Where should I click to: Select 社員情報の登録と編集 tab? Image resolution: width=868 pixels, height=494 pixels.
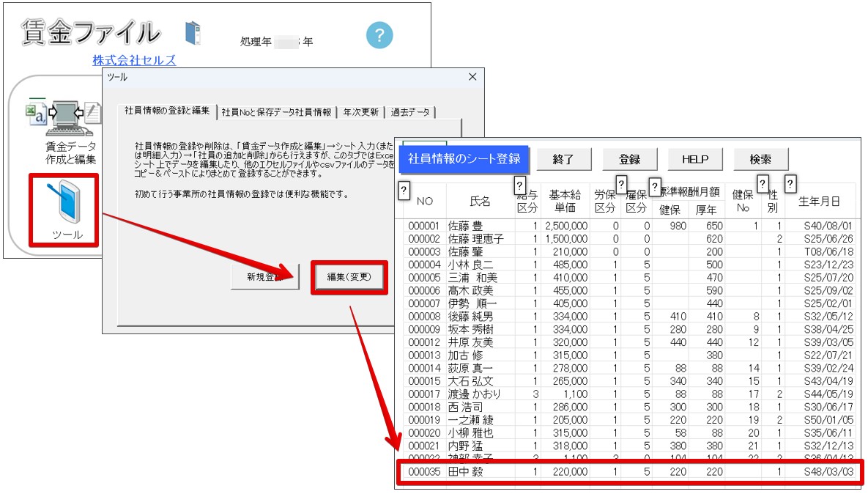(x=167, y=111)
